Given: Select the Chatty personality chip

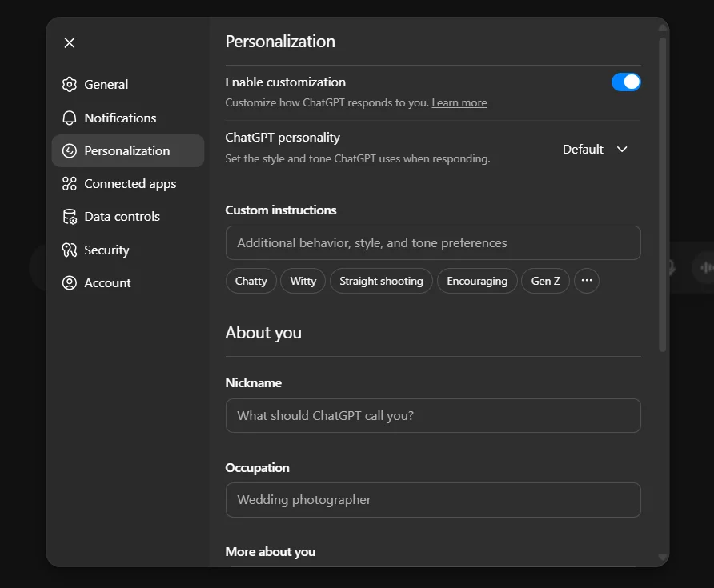Looking at the screenshot, I should pyautogui.click(x=251, y=281).
